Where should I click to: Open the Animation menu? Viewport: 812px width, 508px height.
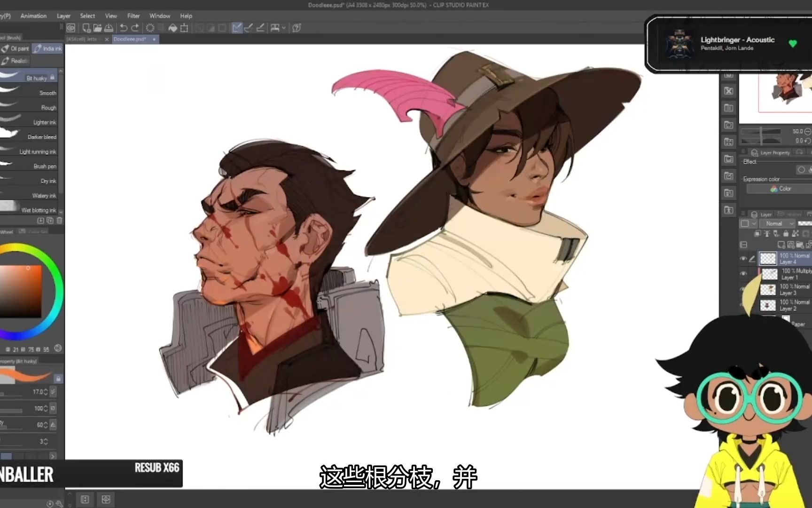pos(33,16)
